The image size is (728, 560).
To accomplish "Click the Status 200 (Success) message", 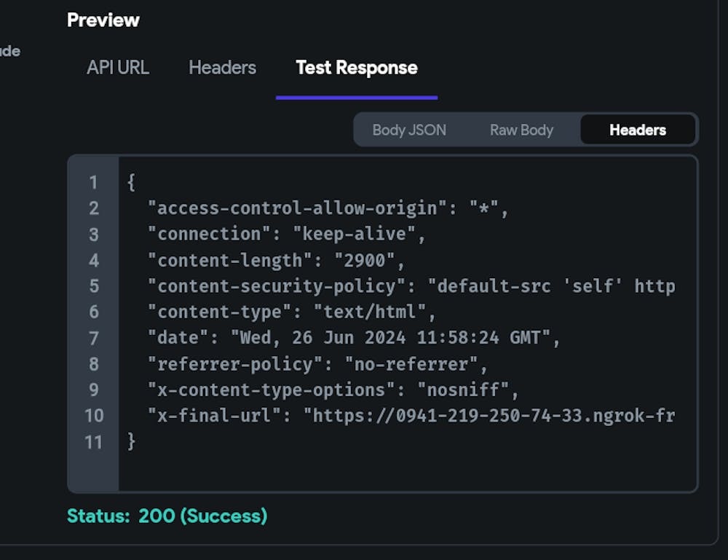I will pyautogui.click(x=167, y=516).
